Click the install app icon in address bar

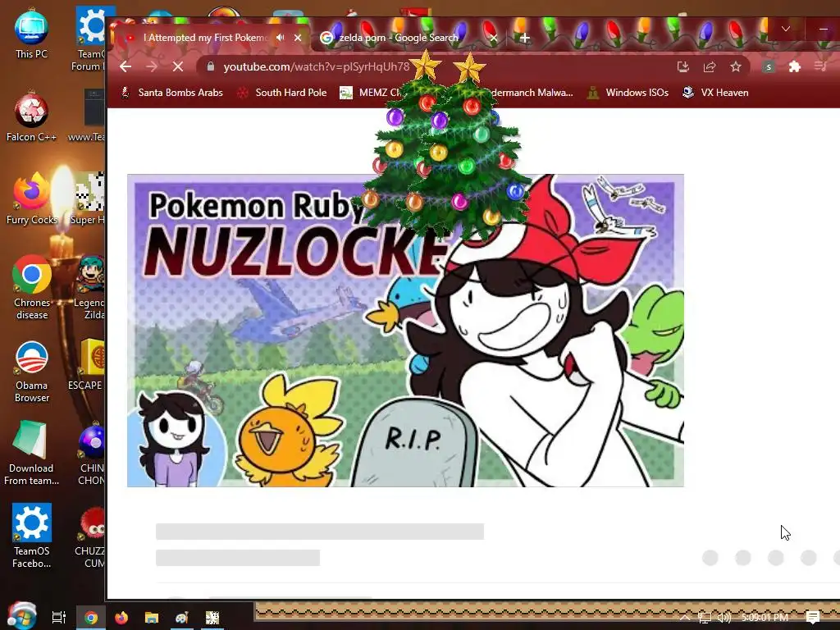coord(682,66)
